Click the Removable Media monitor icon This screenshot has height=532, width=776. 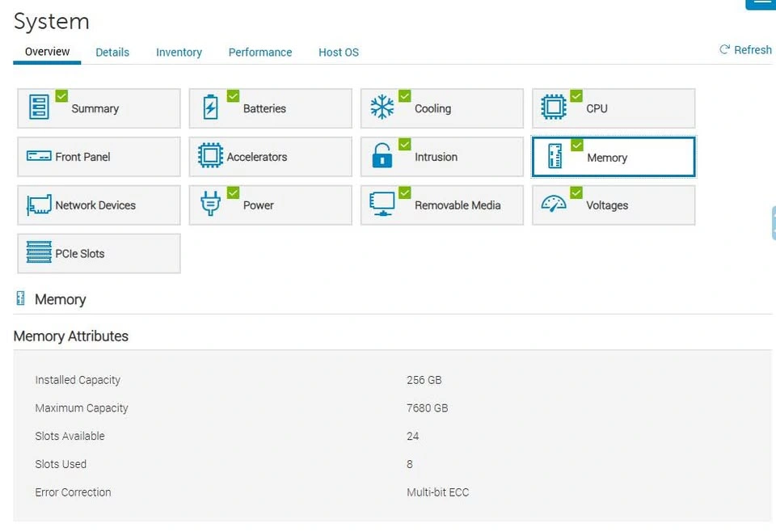382,205
